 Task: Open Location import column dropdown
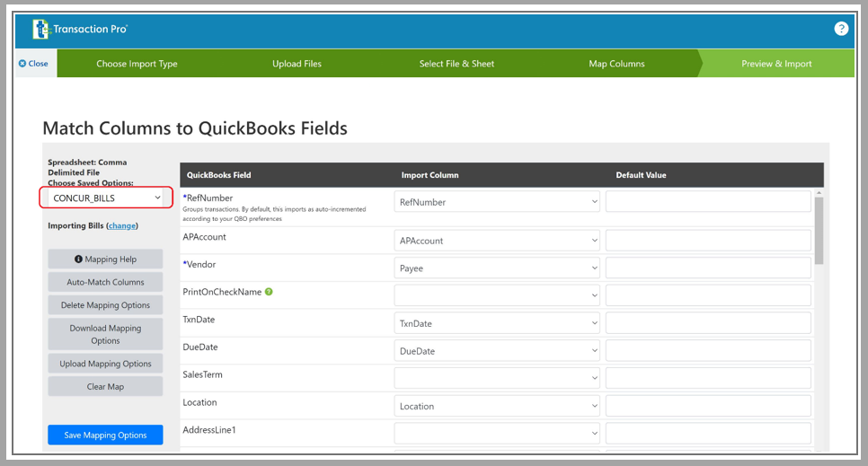(x=497, y=406)
